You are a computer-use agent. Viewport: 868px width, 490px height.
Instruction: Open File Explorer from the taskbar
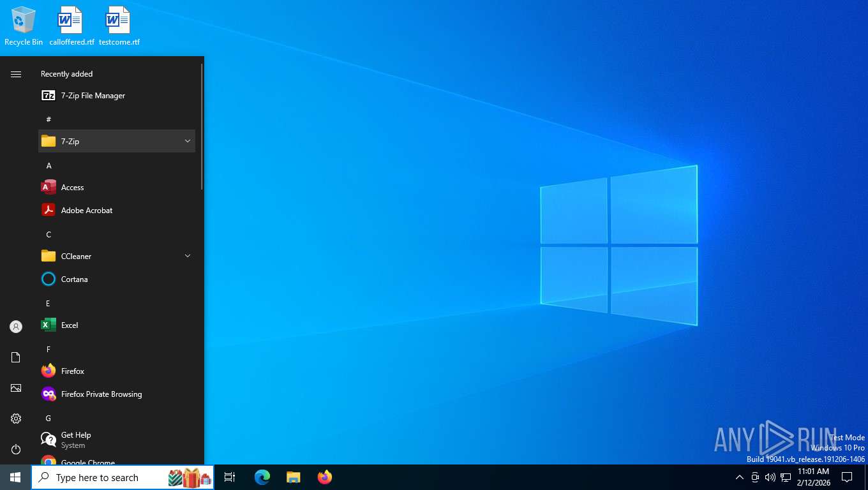pyautogui.click(x=293, y=477)
